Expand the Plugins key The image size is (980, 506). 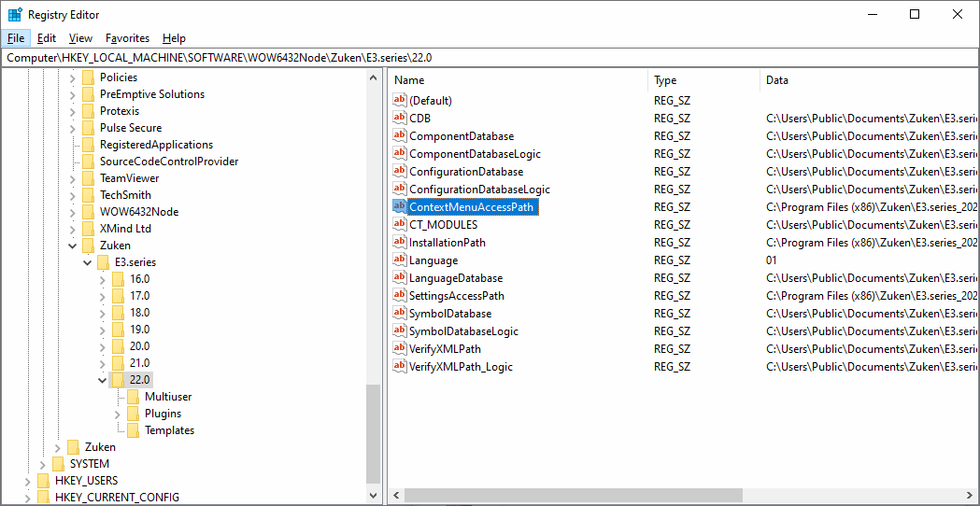(x=118, y=414)
